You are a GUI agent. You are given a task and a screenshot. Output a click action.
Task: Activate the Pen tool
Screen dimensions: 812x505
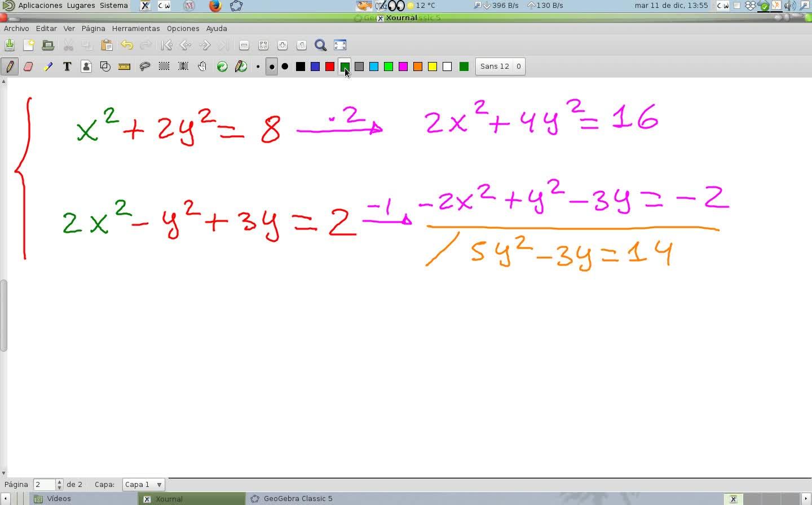(10, 67)
